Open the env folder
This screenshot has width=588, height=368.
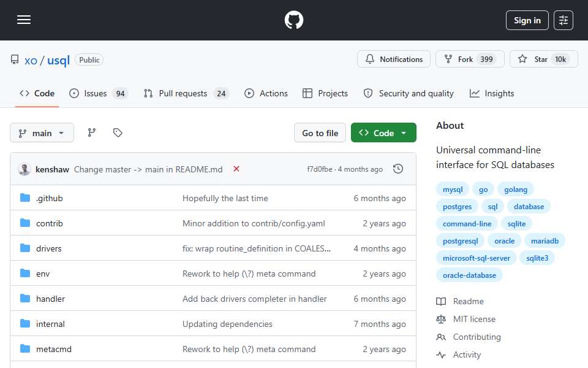pos(43,274)
